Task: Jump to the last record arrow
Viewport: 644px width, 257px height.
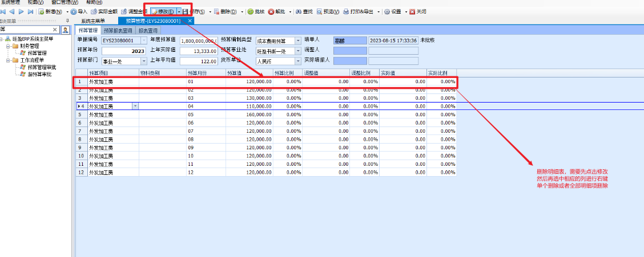Action: (x=30, y=11)
